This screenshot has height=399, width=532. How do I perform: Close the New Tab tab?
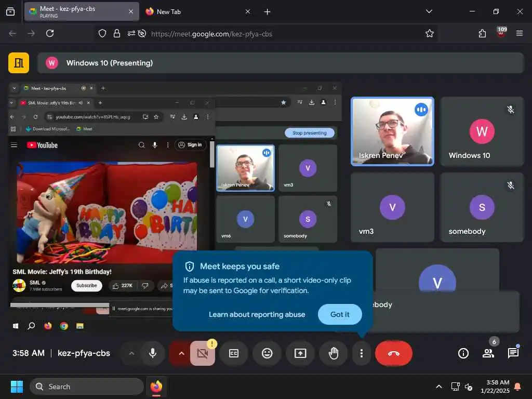[248, 11]
